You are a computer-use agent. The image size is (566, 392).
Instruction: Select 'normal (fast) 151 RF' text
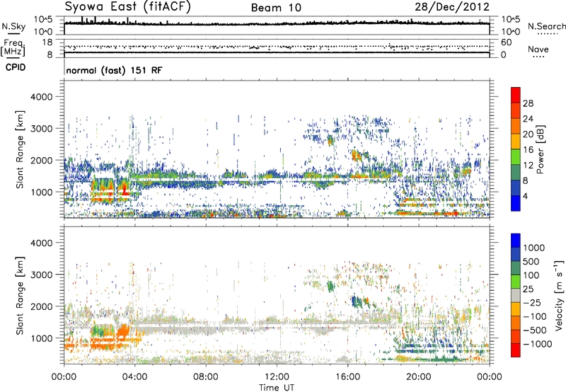(x=114, y=70)
